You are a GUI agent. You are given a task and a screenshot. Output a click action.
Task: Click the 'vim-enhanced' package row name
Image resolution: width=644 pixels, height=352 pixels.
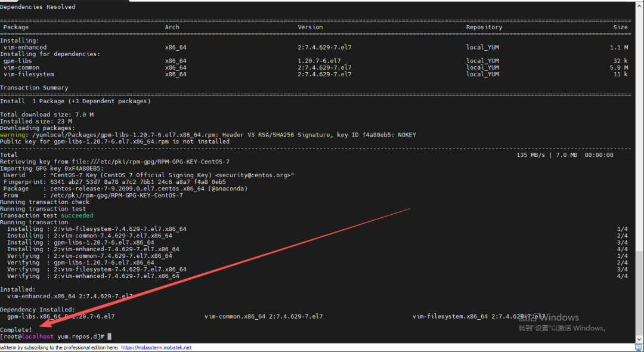click(x=25, y=47)
